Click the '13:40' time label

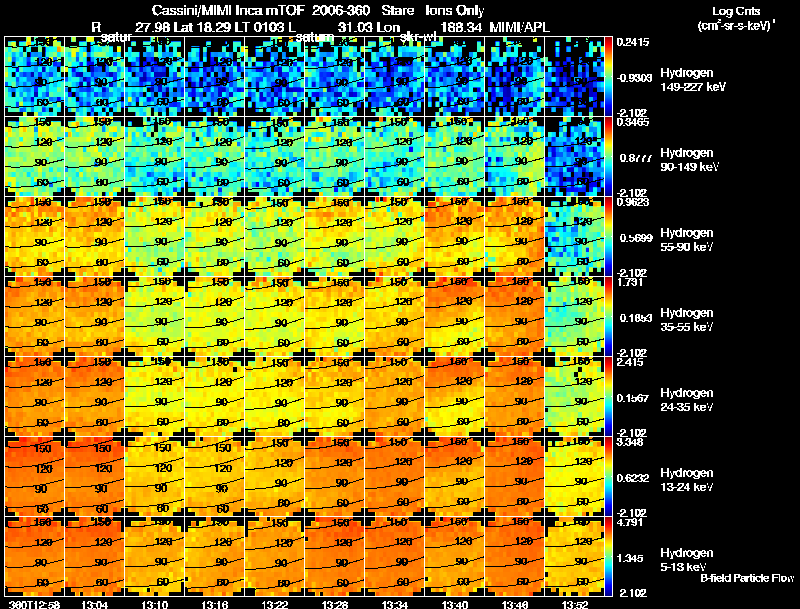tap(455, 605)
